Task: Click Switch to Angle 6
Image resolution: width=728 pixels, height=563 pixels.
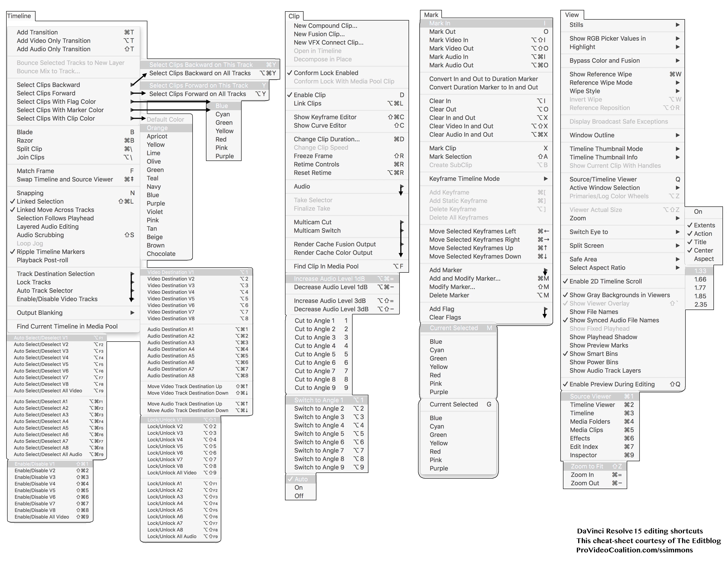Action: click(327, 442)
